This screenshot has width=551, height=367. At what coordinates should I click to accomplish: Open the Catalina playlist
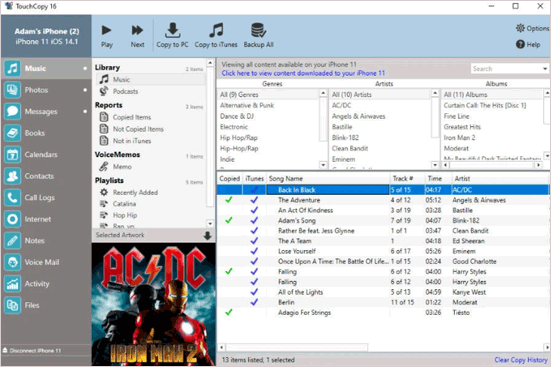(x=150, y=204)
